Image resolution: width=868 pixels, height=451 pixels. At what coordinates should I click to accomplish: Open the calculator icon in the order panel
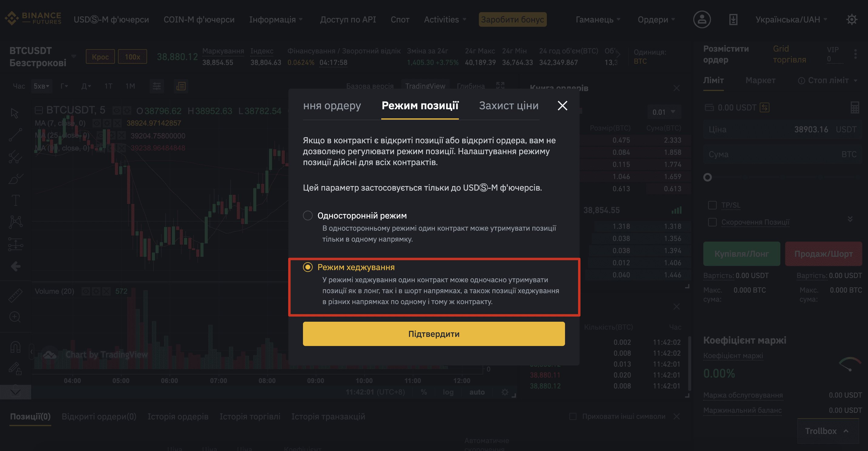pos(855,107)
